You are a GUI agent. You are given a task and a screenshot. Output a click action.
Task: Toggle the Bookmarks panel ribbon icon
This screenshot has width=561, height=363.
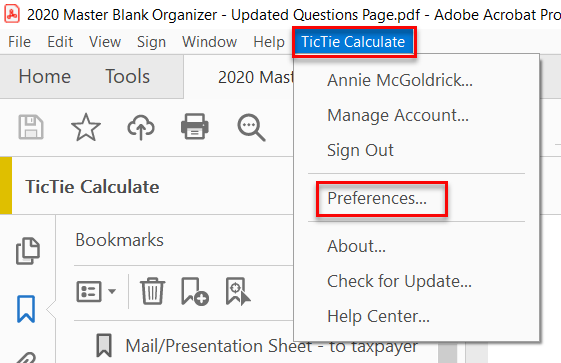click(x=26, y=309)
